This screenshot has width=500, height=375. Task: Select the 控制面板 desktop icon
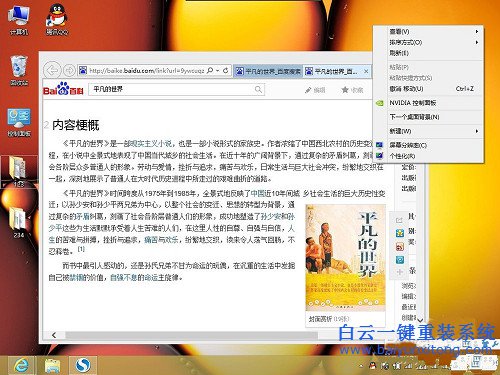pos(19,122)
